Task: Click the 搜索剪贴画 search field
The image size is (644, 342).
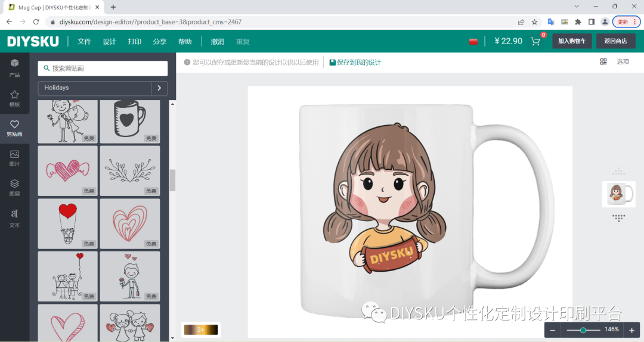Action: click(x=103, y=68)
